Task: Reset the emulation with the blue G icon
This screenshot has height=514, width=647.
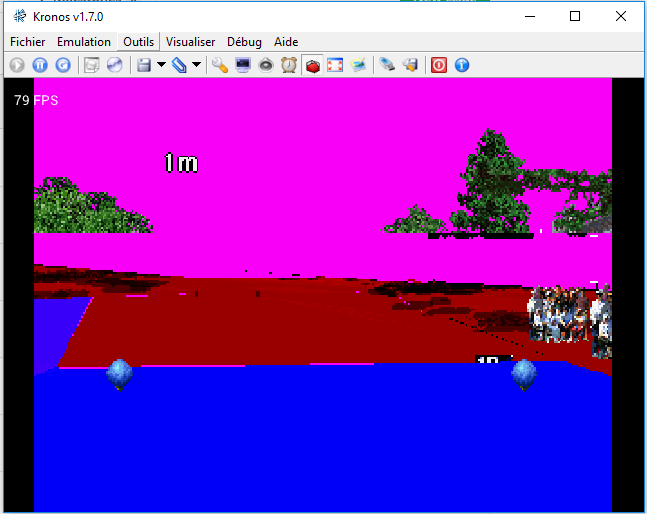Action: coord(63,65)
